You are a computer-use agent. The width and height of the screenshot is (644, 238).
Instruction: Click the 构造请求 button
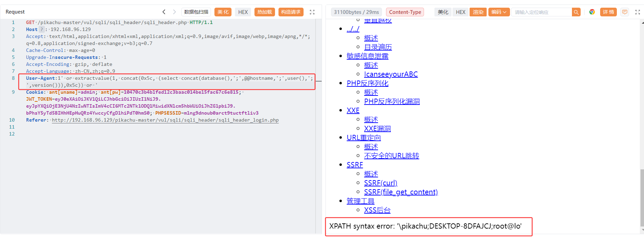tap(291, 12)
